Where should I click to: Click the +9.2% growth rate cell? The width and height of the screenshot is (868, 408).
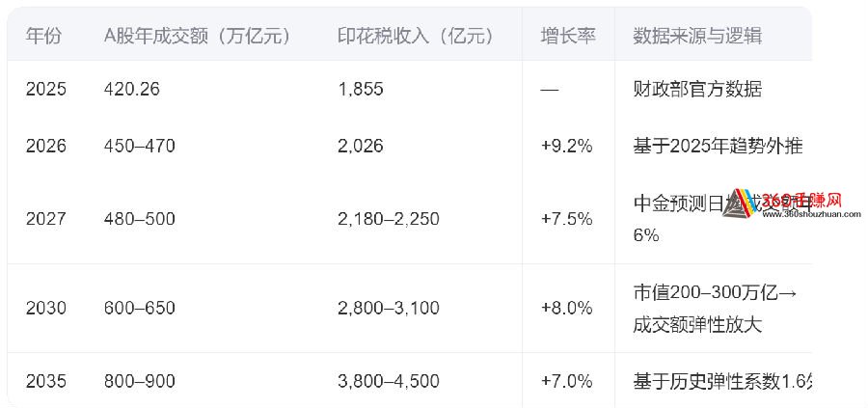[x=567, y=147]
